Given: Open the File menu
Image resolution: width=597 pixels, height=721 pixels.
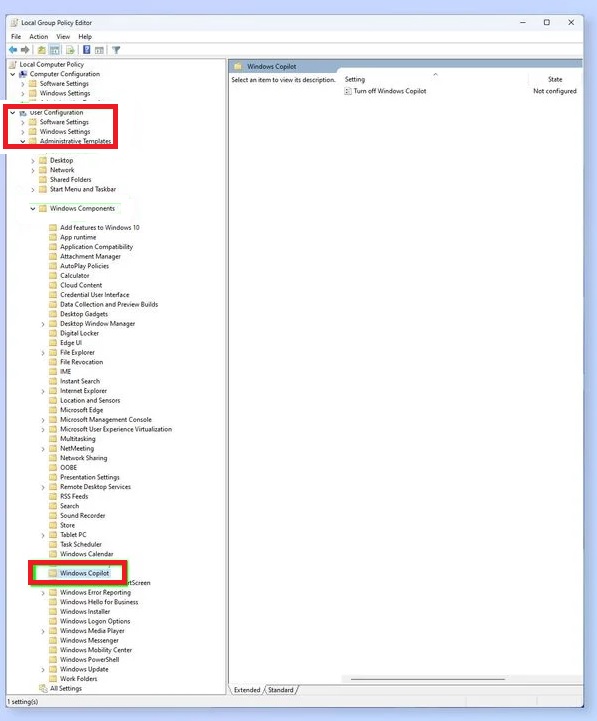Looking at the screenshot, I should [x=16, y=36].
